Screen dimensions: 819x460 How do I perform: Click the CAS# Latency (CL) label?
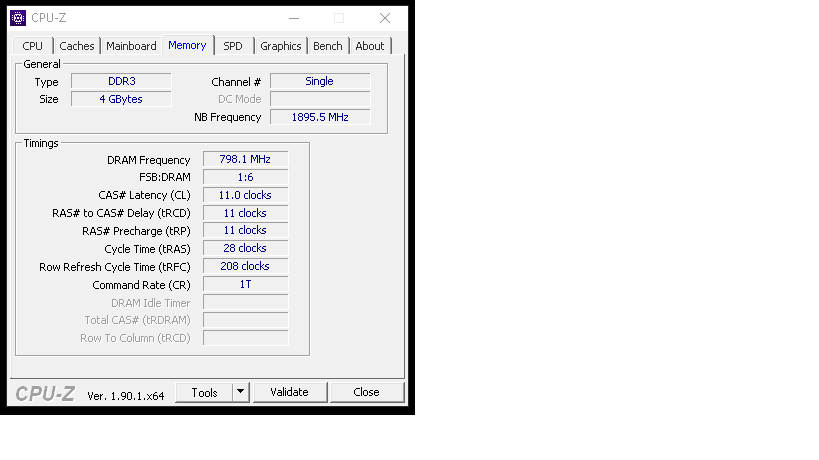click(144, 195)
